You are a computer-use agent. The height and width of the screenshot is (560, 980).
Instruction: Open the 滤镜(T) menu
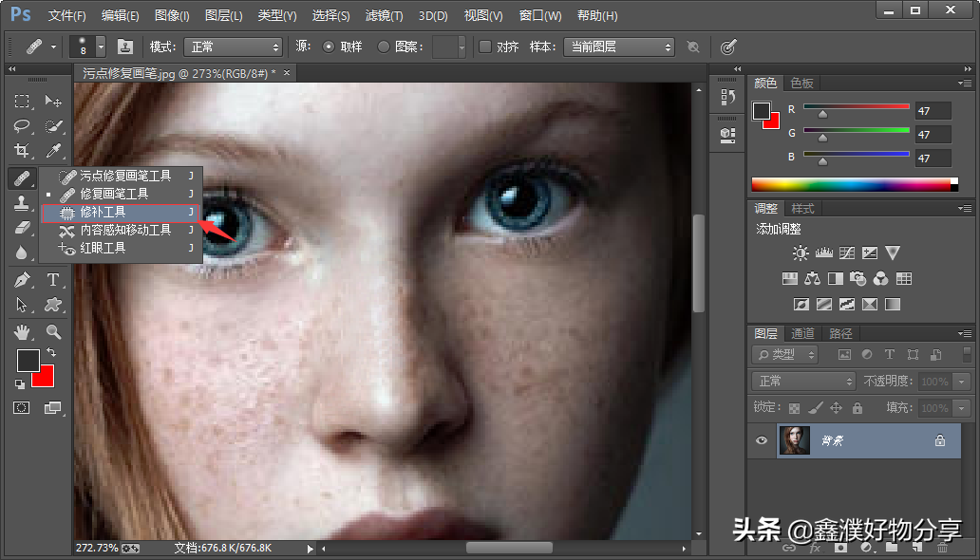[x=384, y=15]
